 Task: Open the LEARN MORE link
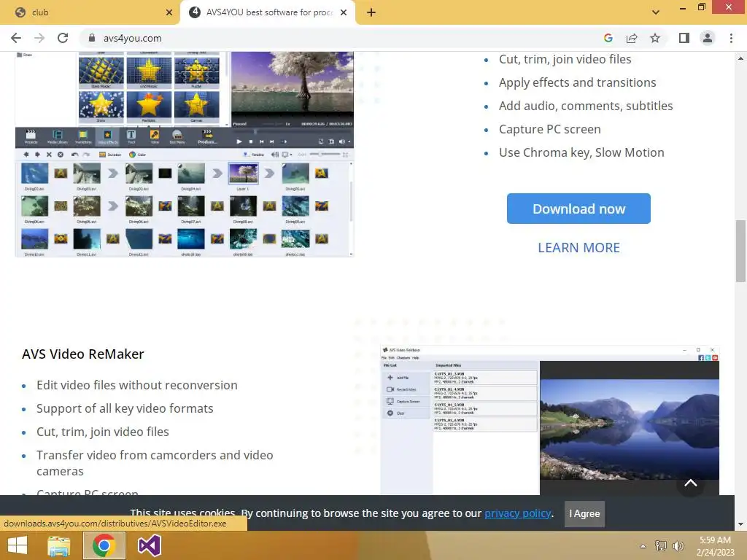point(578,248)
